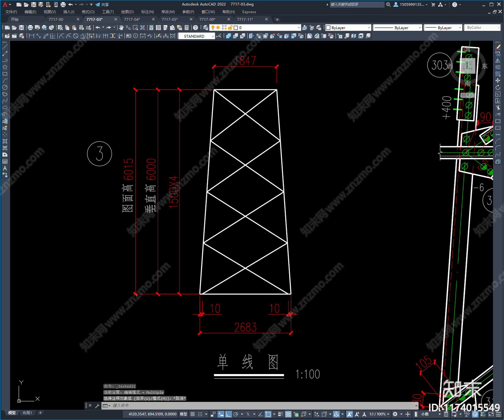Select the Move modify tool
Image resolution: width=504 pixels, height=420 pixels.
tap(498, 81)
